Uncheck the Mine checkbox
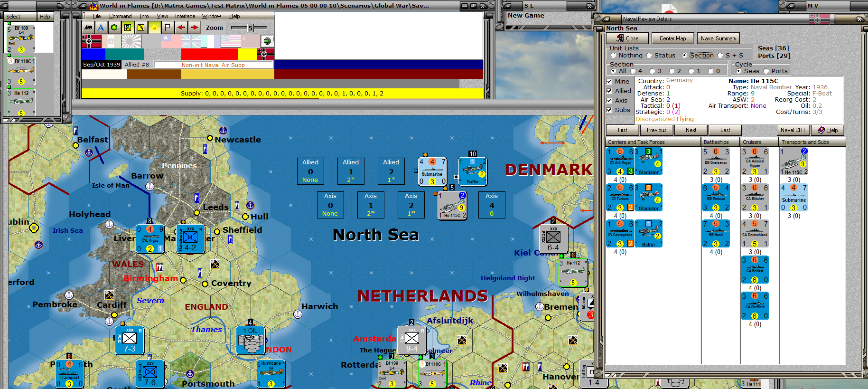The height and width of the screenshot is (389, 868). coord(609,82)
